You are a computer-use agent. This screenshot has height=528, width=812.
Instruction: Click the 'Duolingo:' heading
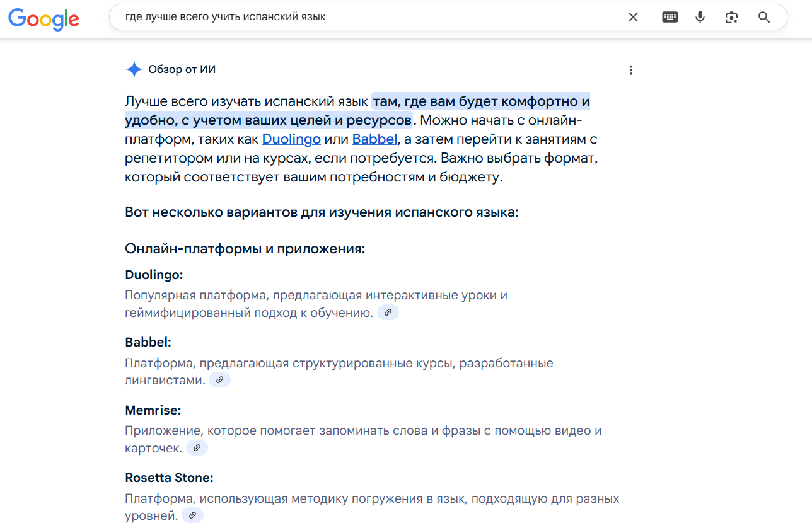(x=154, y=275)
